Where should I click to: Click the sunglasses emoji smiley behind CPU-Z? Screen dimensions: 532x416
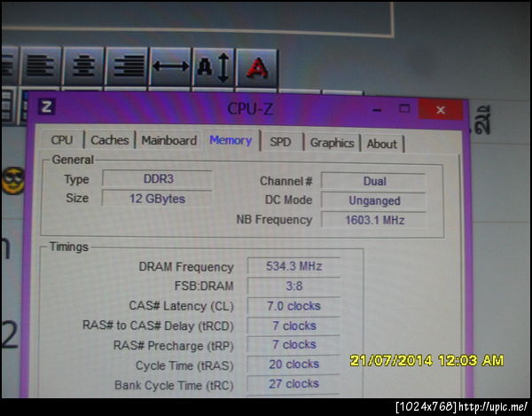(x=13, y=181)
